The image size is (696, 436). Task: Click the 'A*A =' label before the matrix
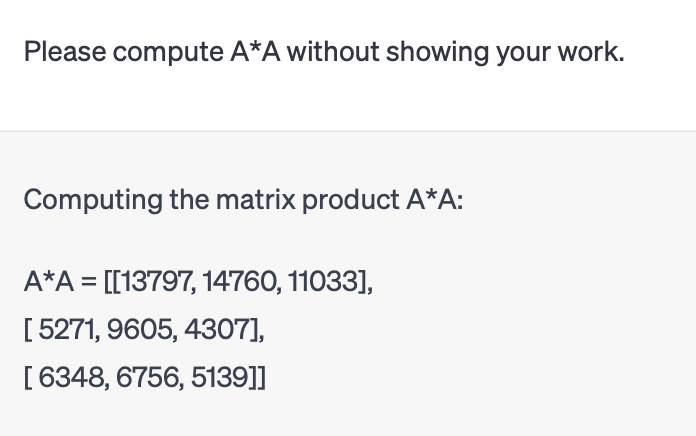[60, 281]
